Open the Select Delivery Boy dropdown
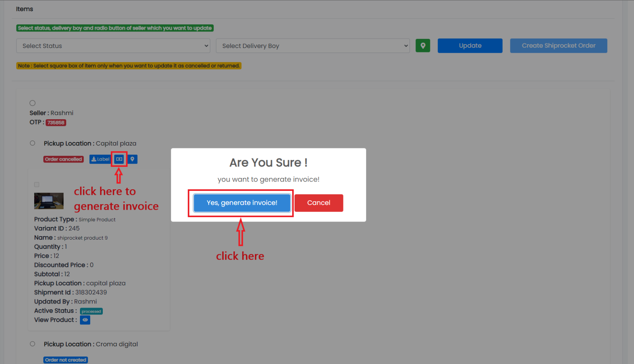This screenshot has height=364, width=634. click(313, 46)
